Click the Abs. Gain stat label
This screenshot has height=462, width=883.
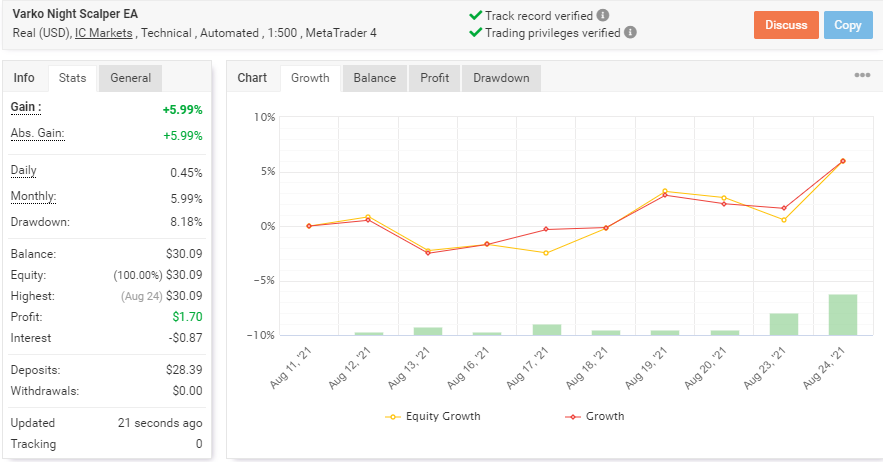click(37, 134)
